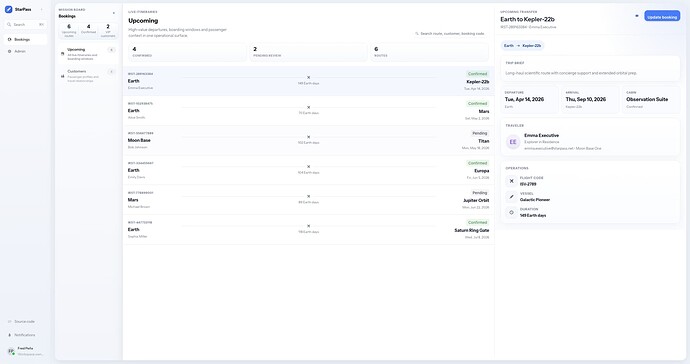Click the Galactic Pioneer vessel name

click(535, 200)
